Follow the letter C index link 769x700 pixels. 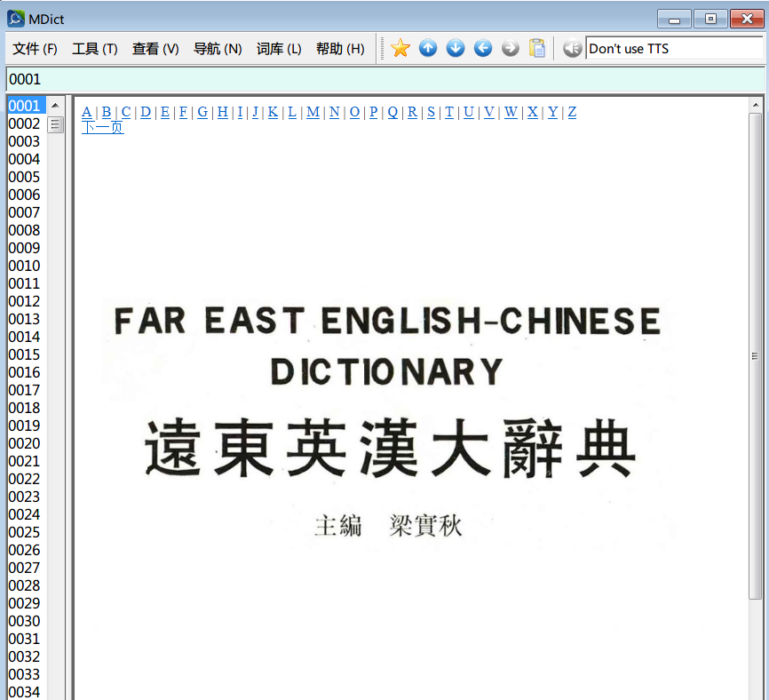click(126, 112)
